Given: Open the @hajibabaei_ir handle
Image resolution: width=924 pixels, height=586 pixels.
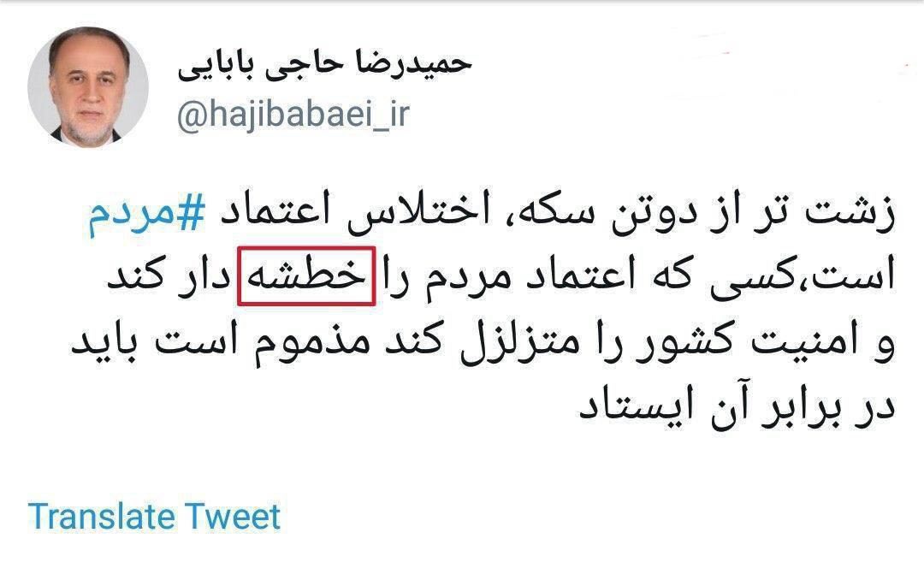Looking at the screenshot, I should (x=293, y=115).
